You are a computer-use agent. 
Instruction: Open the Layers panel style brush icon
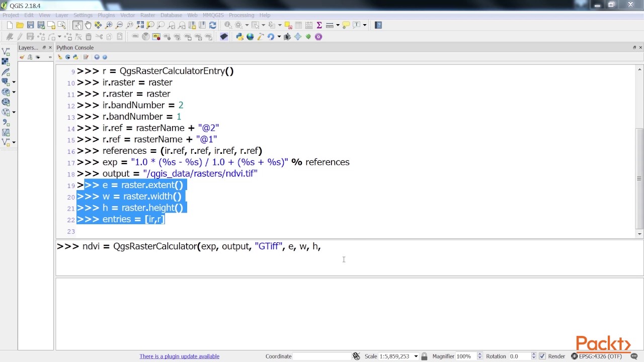pos(22,57)
